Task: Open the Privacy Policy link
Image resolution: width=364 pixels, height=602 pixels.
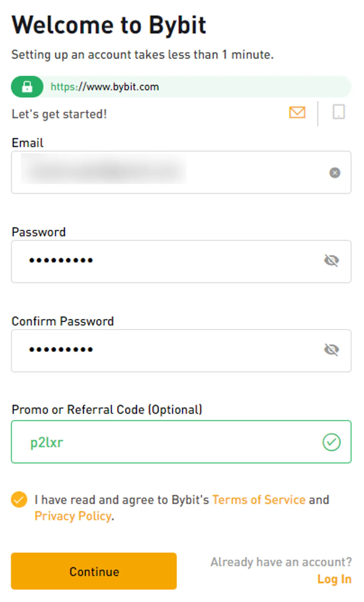Action: tap(73, 516)
